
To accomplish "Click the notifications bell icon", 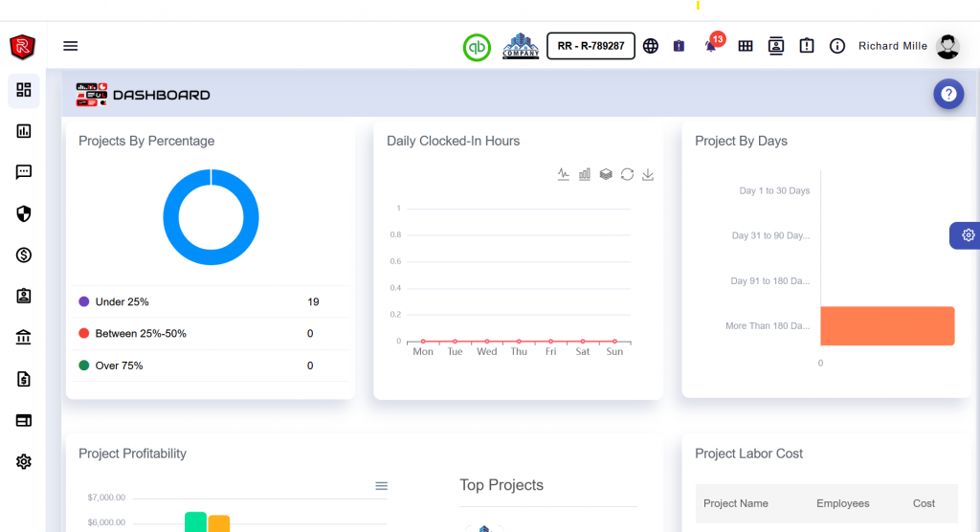I will tap(710, 46).
